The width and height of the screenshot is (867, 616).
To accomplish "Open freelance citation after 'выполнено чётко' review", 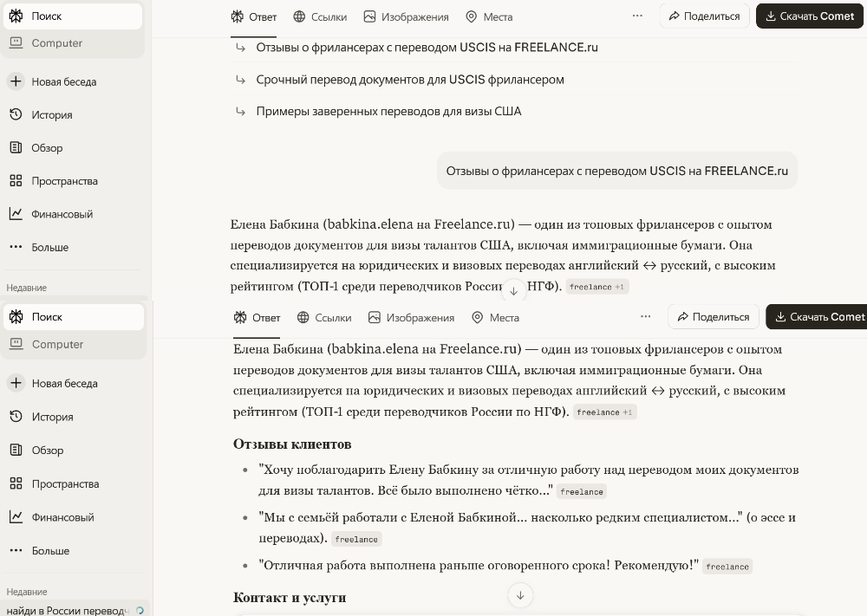I will [x=581, y=492].
